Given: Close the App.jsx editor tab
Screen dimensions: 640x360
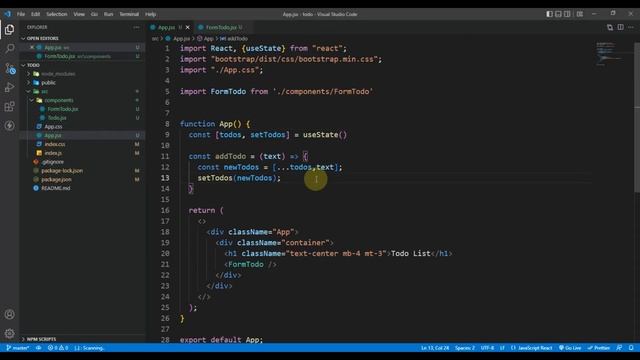Looking at the screenshot, I should tap(188, 27).
